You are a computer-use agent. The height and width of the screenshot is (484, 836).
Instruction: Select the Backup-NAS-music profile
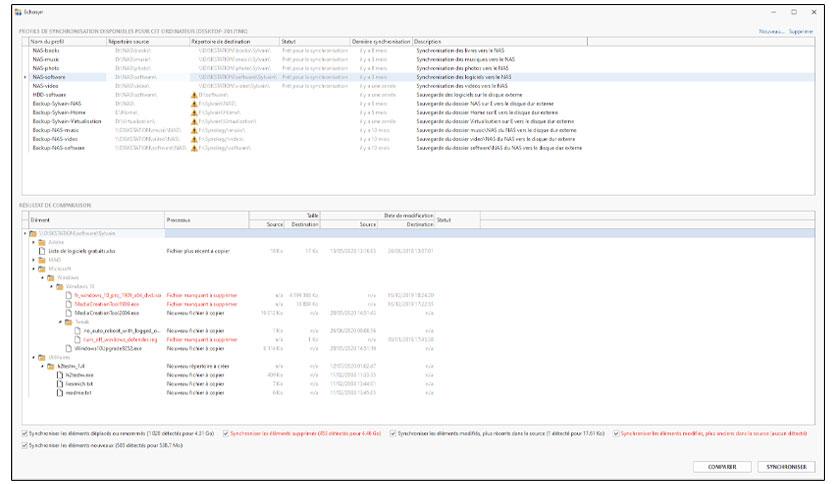(55, 131)
